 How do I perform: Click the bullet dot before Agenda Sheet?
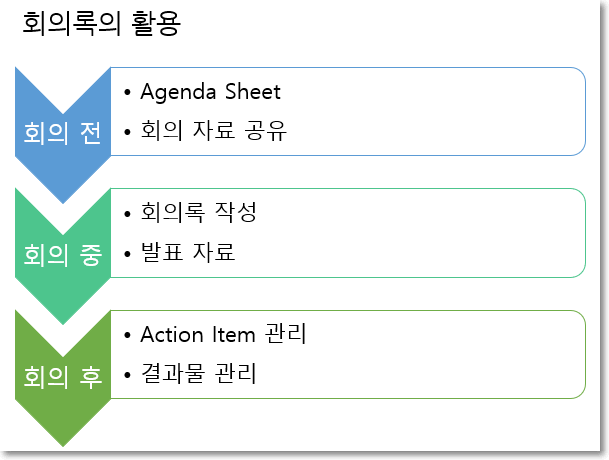click(x=127, y=93)
